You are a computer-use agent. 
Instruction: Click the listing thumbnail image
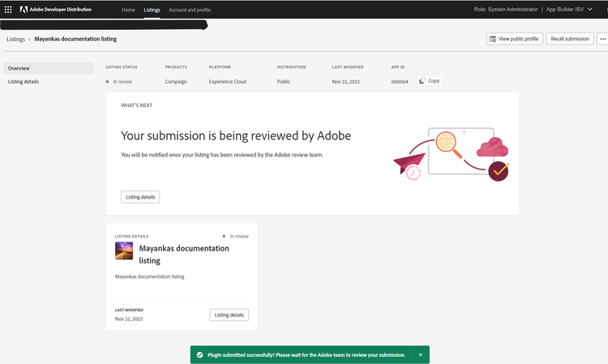[124, 251]
